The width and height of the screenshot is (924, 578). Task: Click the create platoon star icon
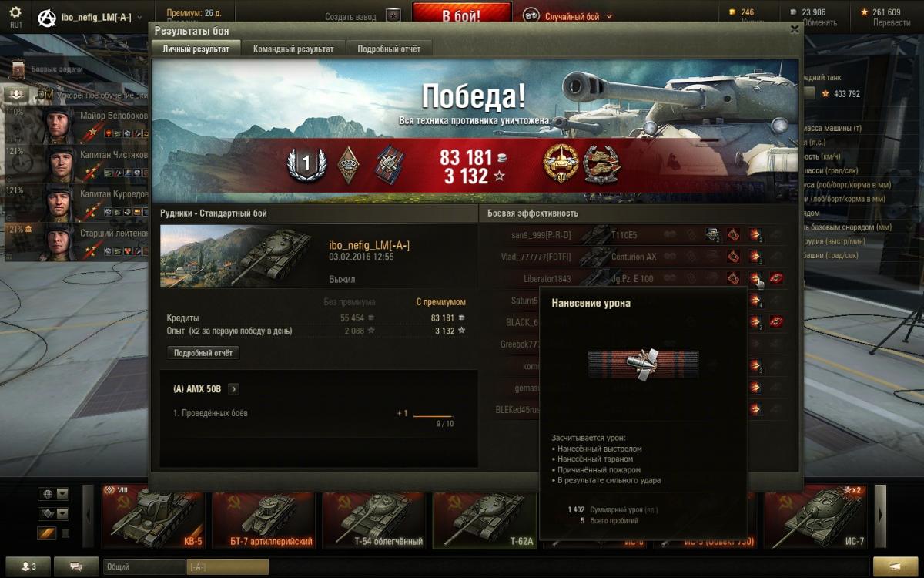pyautogui.click(x=393, y=15)
